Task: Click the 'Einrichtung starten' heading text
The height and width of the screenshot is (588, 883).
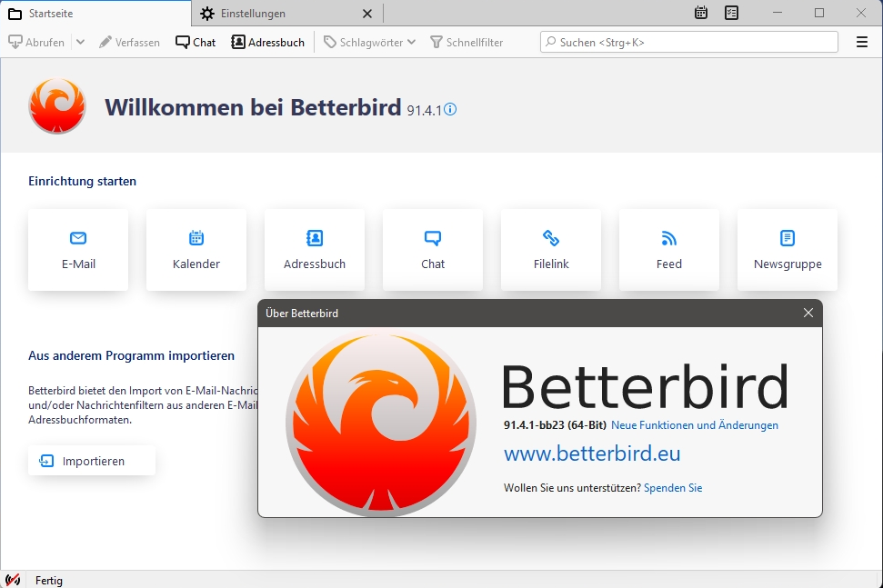Action: pyautogui.click(x=82, y=181)
